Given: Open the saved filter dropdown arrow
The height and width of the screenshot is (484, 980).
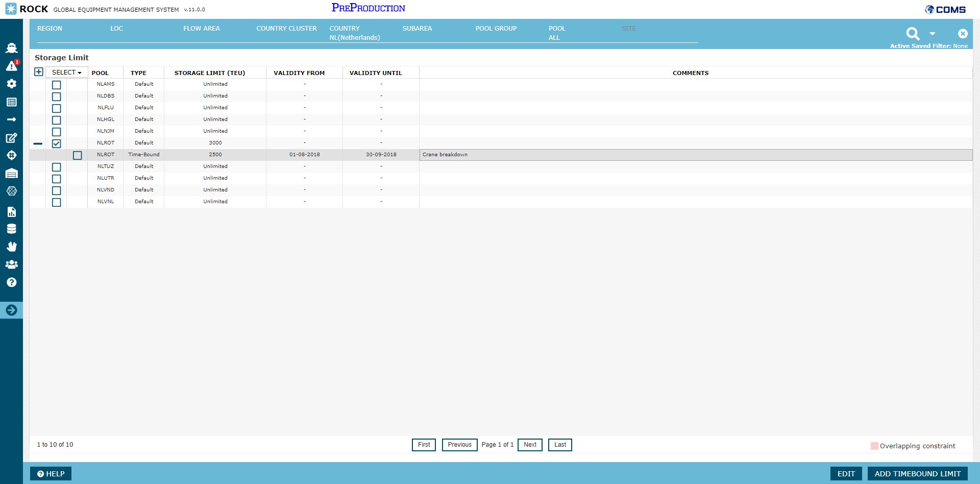Looking at the screenshot, I should [x=933, y=34].
